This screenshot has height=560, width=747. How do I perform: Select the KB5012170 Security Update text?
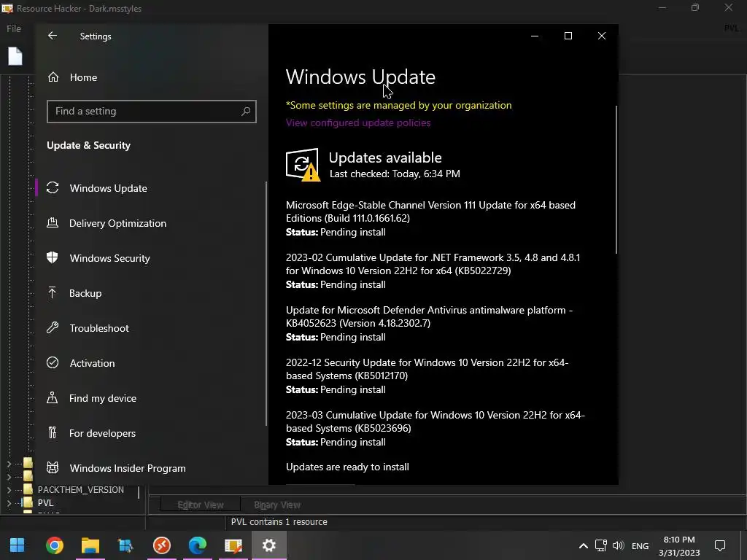pyautogui.click(x=427, y=369)
